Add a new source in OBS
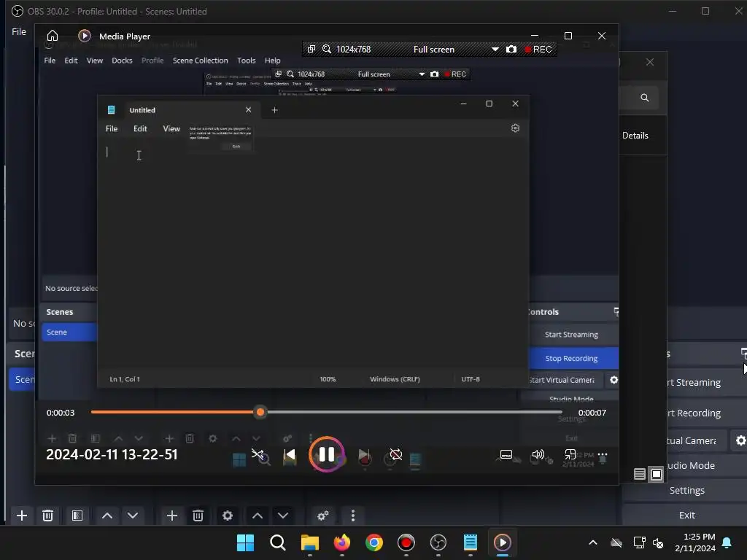The image size is (747, 560). 172,516
